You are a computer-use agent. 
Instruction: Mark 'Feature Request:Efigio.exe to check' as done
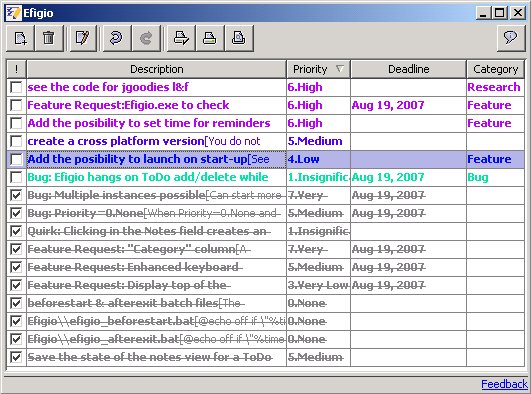coord(16,105)
